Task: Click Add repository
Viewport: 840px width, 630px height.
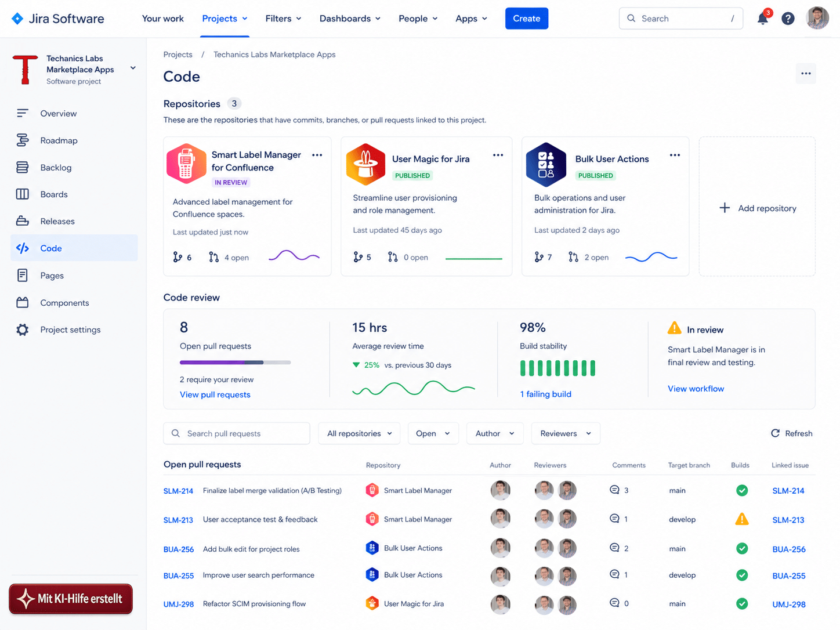Action: coord(757,208)
